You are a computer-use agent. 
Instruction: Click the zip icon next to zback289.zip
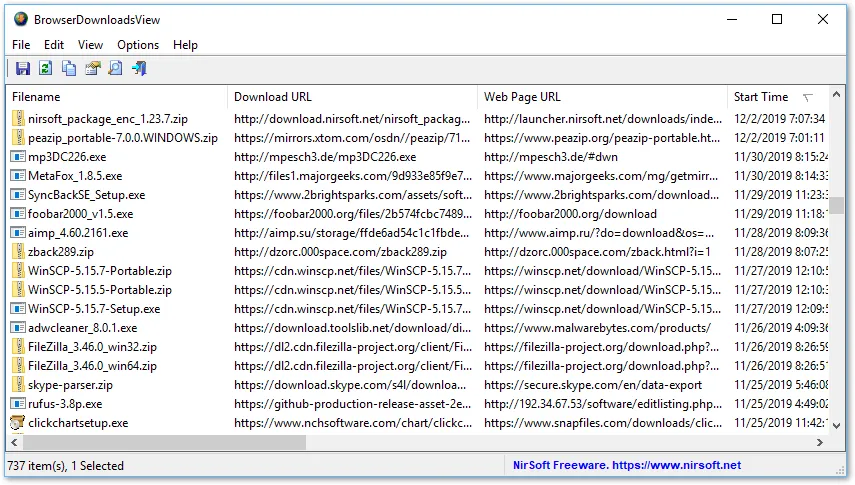[19, 252]
